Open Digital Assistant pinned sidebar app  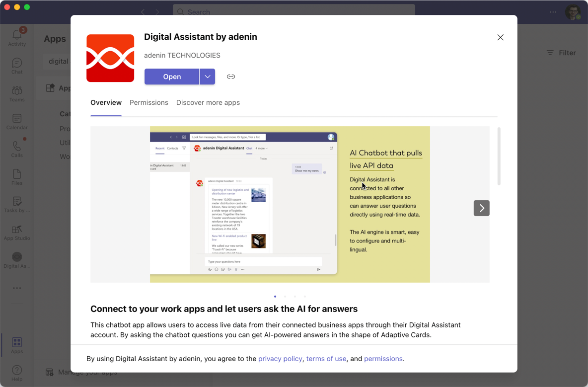pos(17,260)
